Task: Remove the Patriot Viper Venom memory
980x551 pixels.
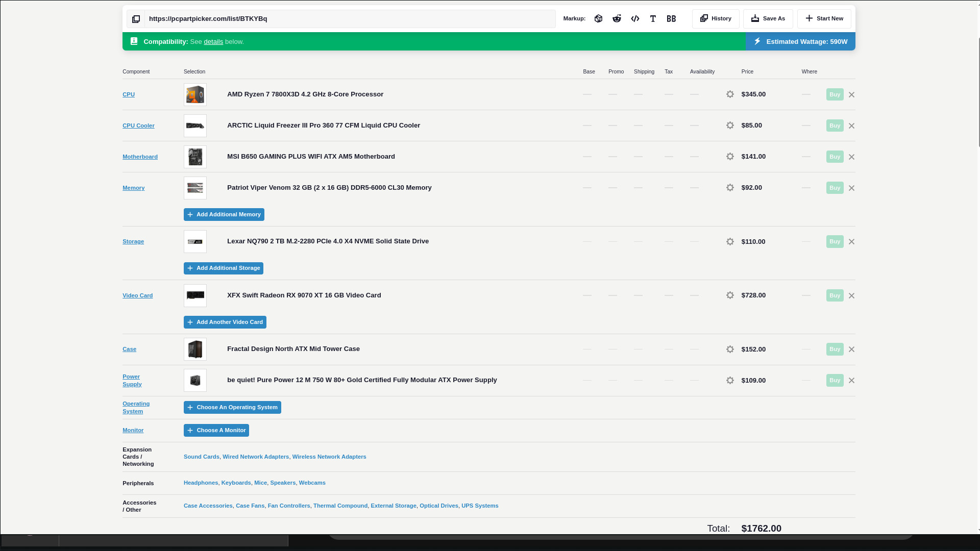Action: click(x=851, y=188)
